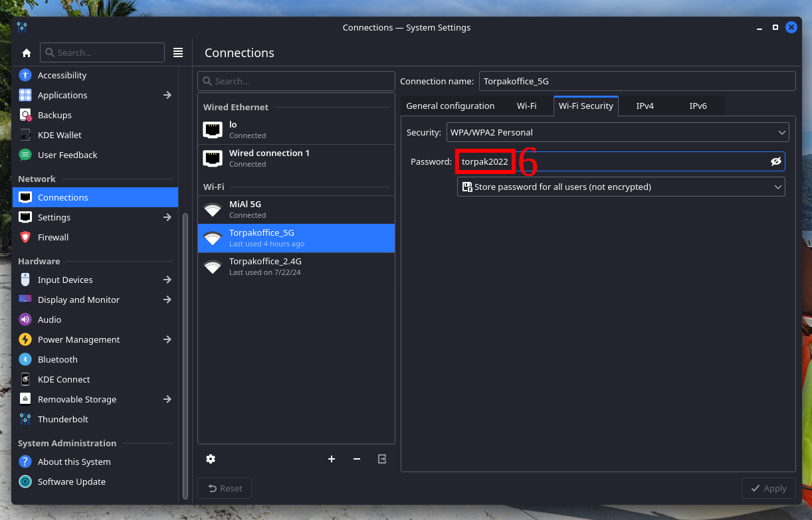This screenshot has height=520, width=812.
Task: Switch to General configuration tab
Action: pos(450,106)
